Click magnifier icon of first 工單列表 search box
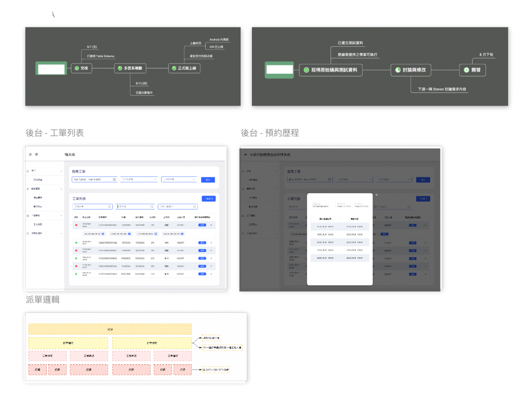The width and height of the screenshot is (532, 397). [x=109, y=207]
